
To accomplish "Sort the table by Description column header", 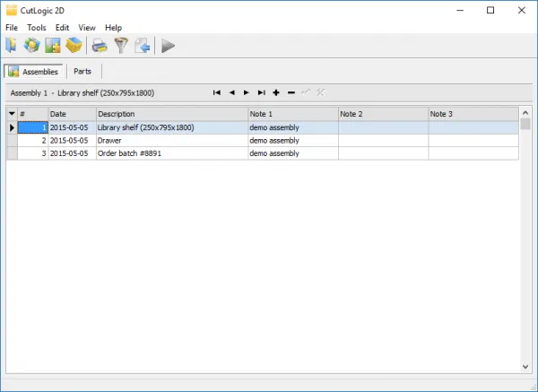I will 170,114.
